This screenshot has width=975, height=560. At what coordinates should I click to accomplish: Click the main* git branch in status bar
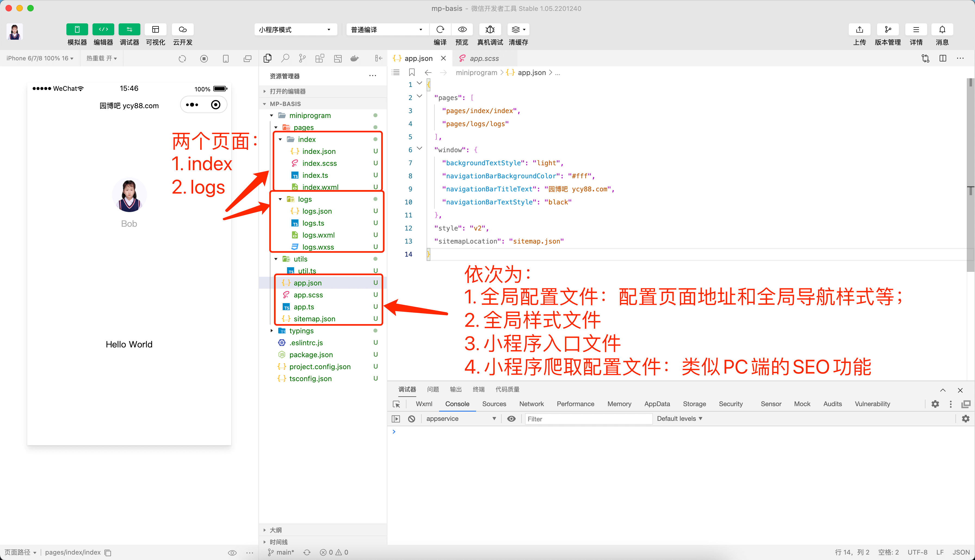coord(281,552)
